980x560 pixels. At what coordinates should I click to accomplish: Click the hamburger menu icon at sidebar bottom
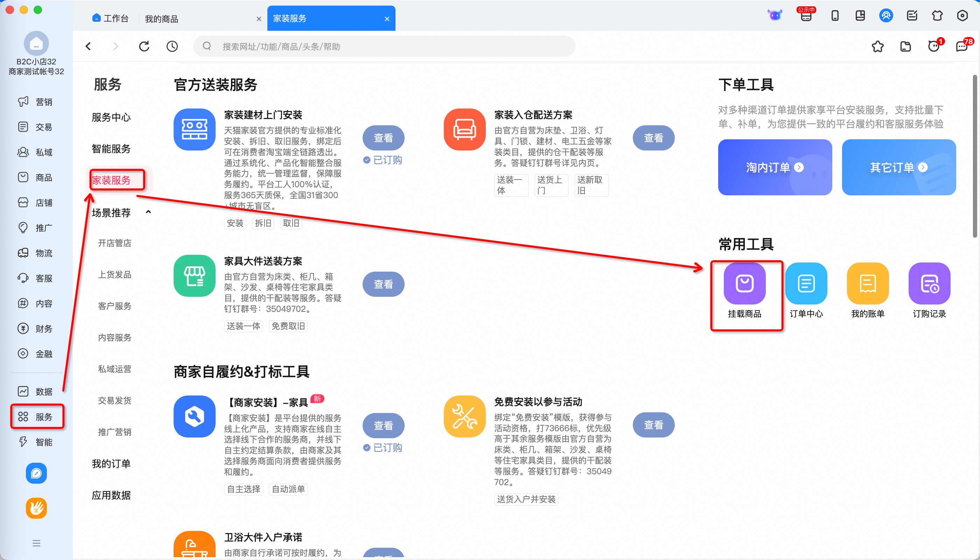pyautogui.click(x=36, y=543)
